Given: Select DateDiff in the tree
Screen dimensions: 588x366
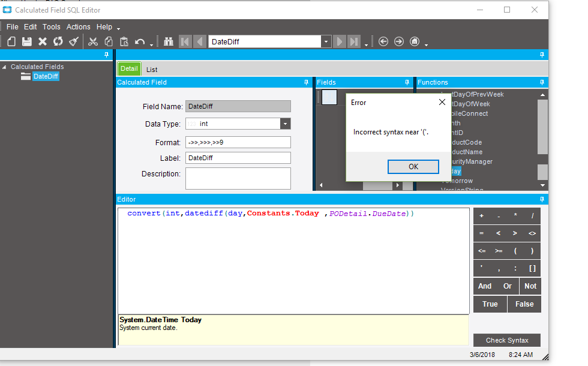Looking at the screenshot, I should click(x=46, y=77).
